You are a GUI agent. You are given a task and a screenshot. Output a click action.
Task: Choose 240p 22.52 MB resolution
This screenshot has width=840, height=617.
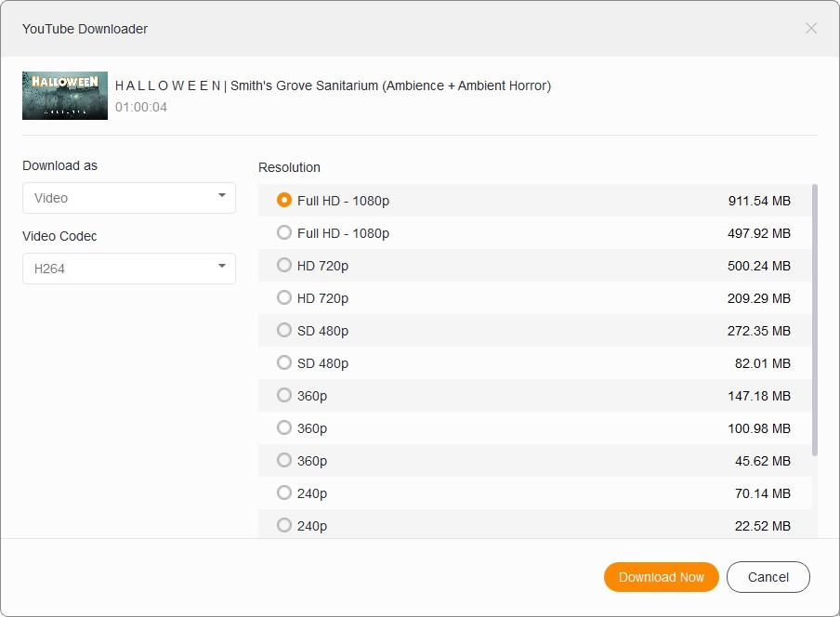point(284,525)
